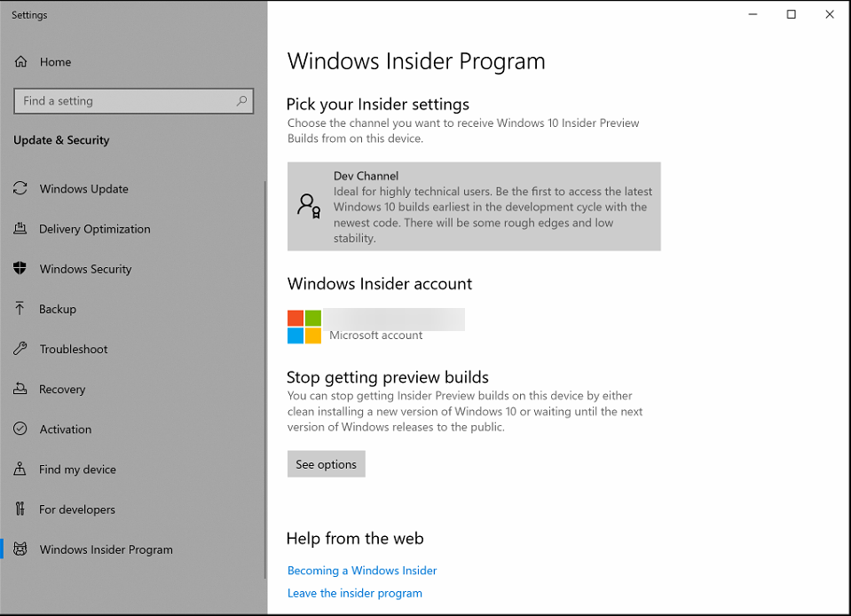Go to Settings Home label
Image resolution: width=851 pixels, height=616 pixels.
click(x=55, y=62)
